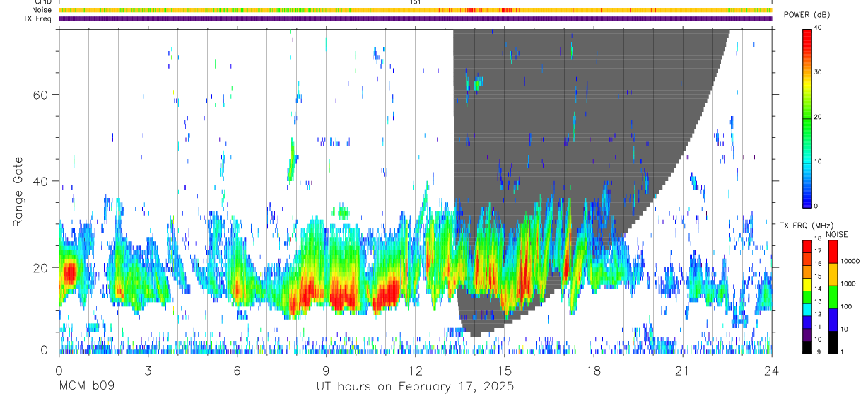Select yellow segment of TX FRQ colorbar
Viewport: 868px width, 401px height.
click(807, 284)
